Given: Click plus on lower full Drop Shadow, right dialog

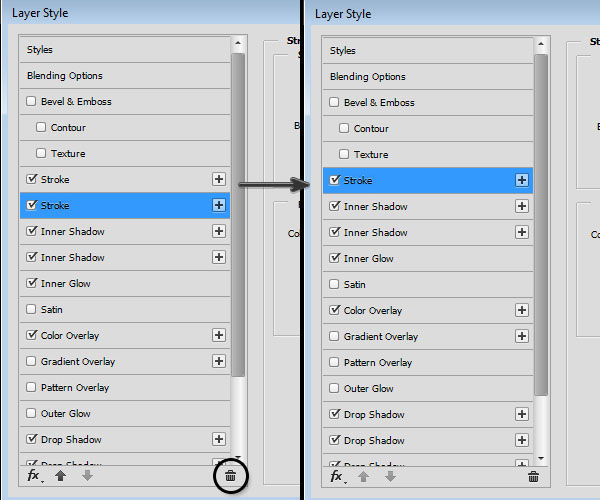Looking at the screenshot, I should point(522,440).
